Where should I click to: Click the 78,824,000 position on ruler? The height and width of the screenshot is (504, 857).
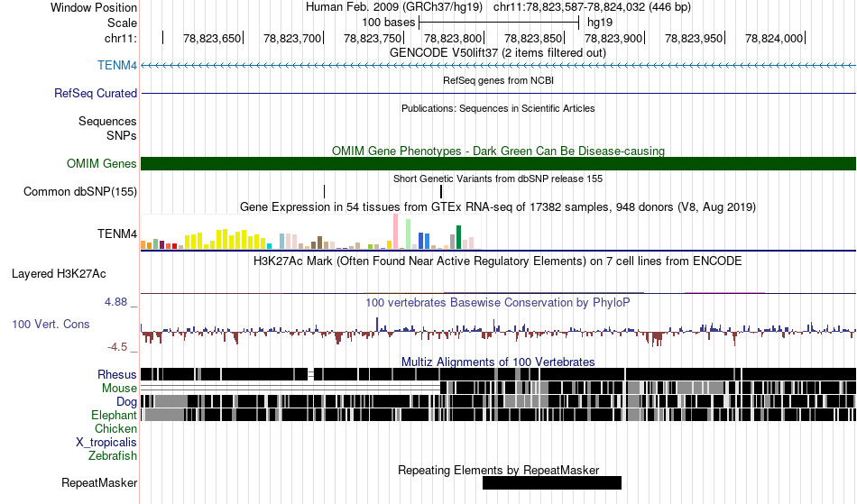pos(774,38)
